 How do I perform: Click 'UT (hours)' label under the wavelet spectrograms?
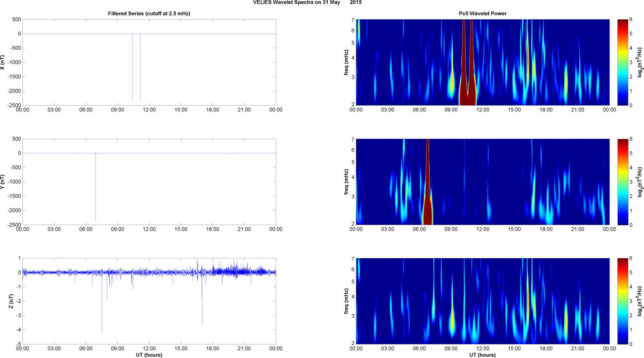click(x=483, y=355)
